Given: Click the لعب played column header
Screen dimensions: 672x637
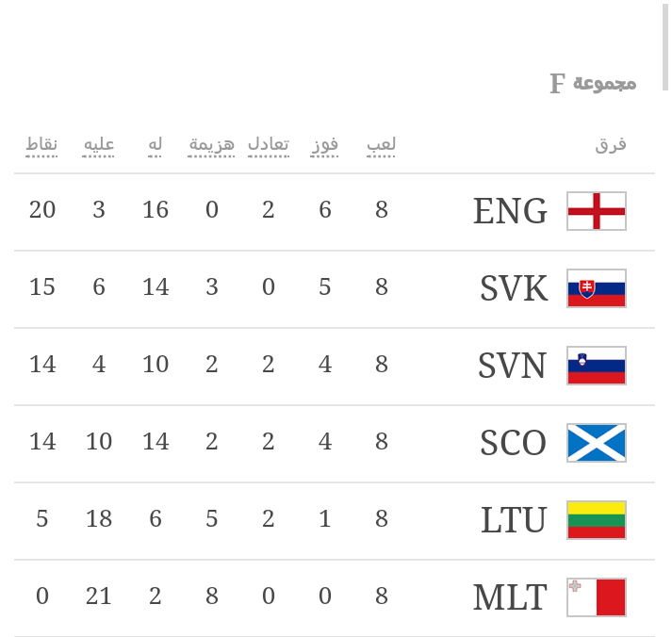Looking at the screenshot, I should [x=382, y=144].
